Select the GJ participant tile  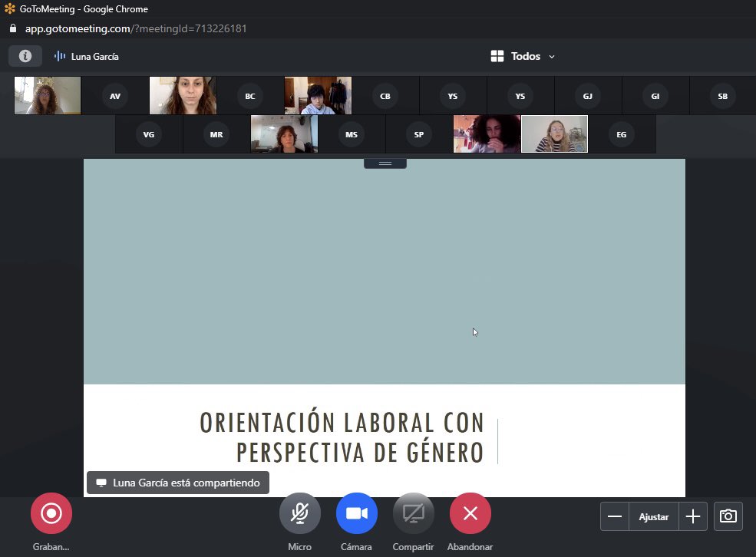click(588, 96)
